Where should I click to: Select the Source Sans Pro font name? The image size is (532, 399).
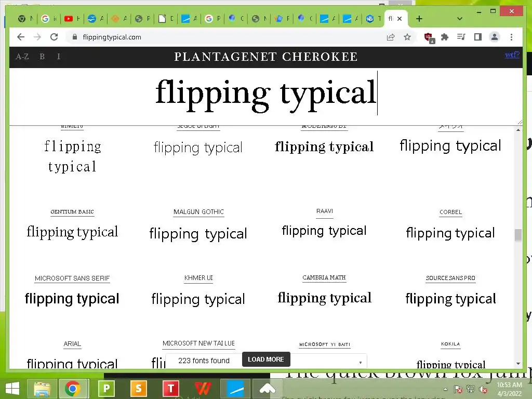(450, 278)
